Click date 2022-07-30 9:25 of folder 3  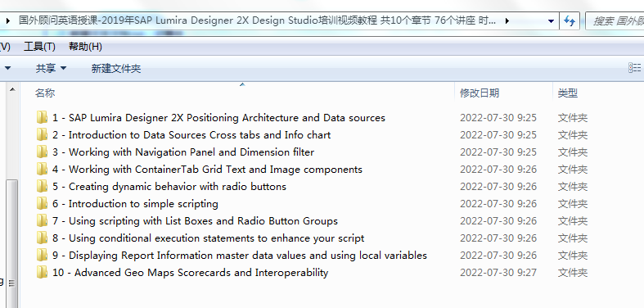click(498, 152)
